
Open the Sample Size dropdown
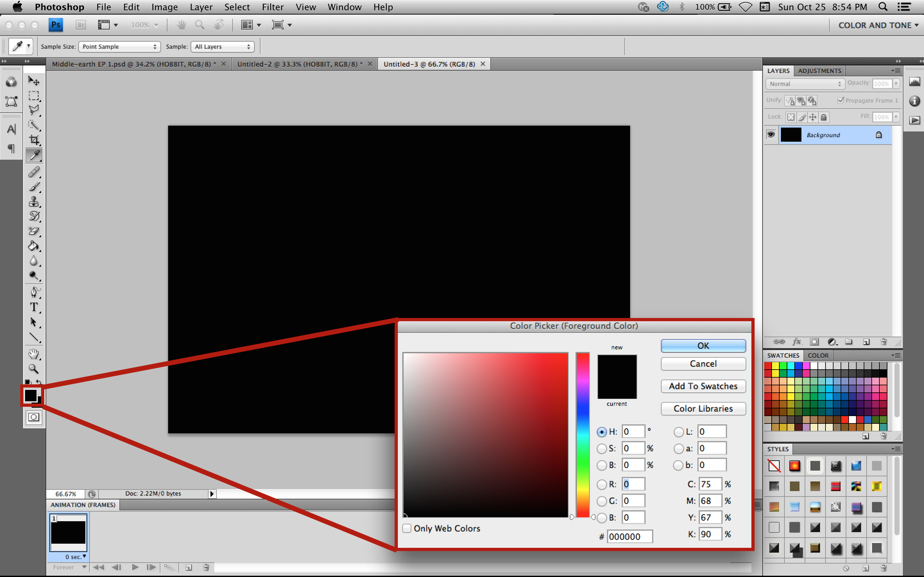point(119,46)
